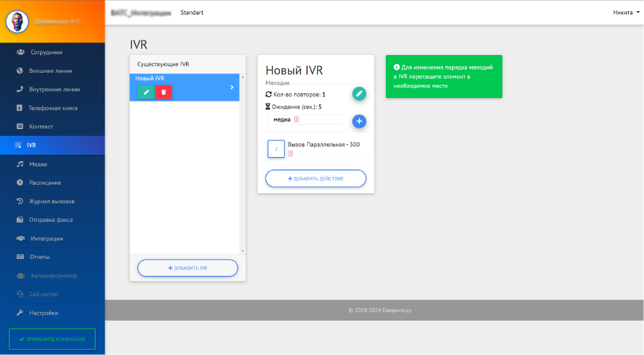Click the Существующие IVR panel header
Image resolution: width=644 pixels, height=355 pixels.
[x=188, y=64]
